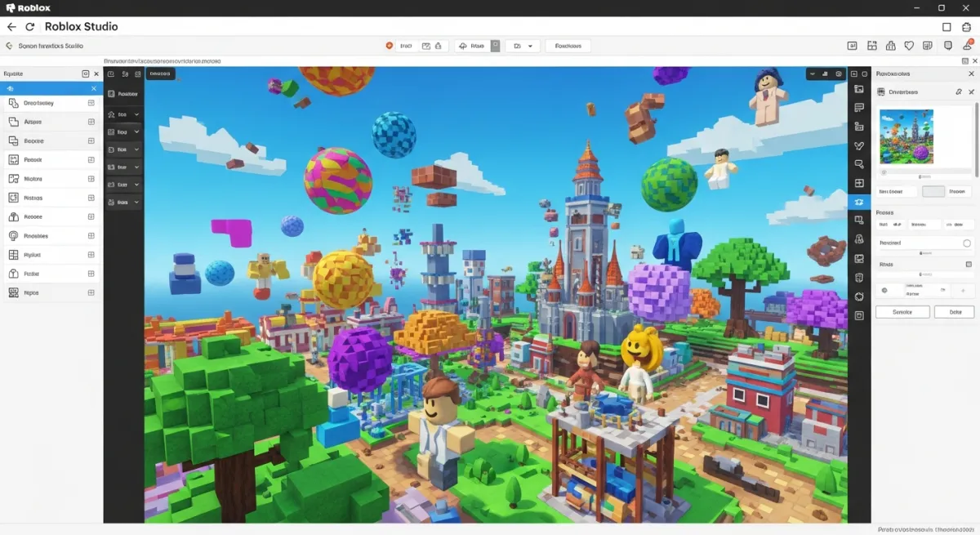Image resolution: width=980 pixels, height=535 pixels.
Task: Click the picture icon atop the dark right strip
Action: click(859, 89)
